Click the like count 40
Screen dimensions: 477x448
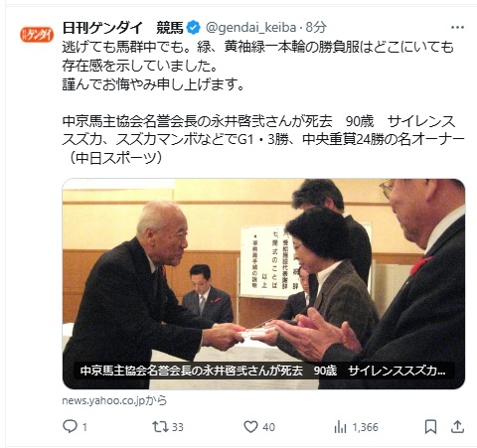(268, 427)
